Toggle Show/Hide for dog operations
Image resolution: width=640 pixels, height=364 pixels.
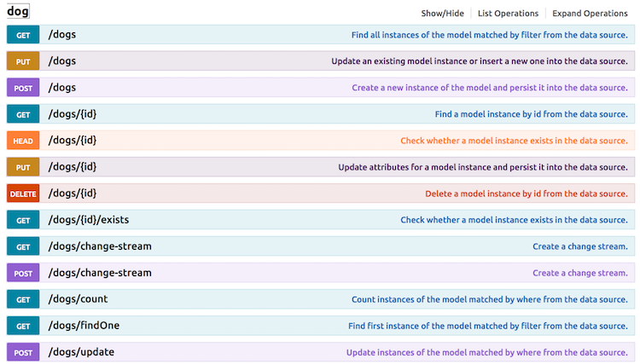(442, 14)
